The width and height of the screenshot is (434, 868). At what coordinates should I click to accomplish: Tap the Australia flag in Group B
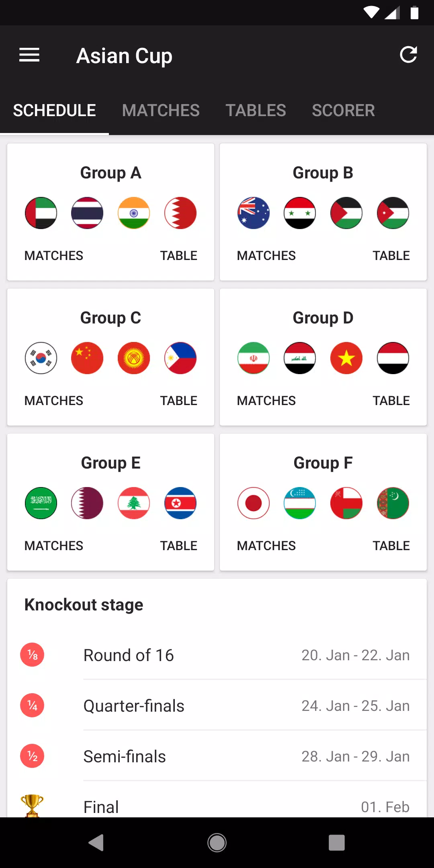(x=254, y=213)
